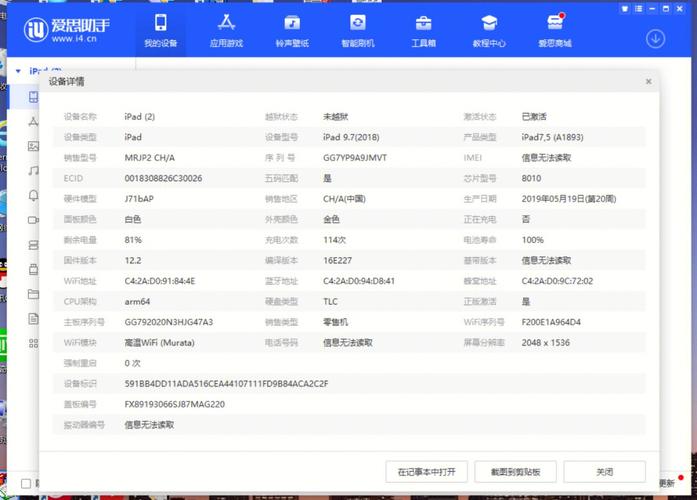
Task: Open 铃声壁纸 section
Action: click(292, 30)
